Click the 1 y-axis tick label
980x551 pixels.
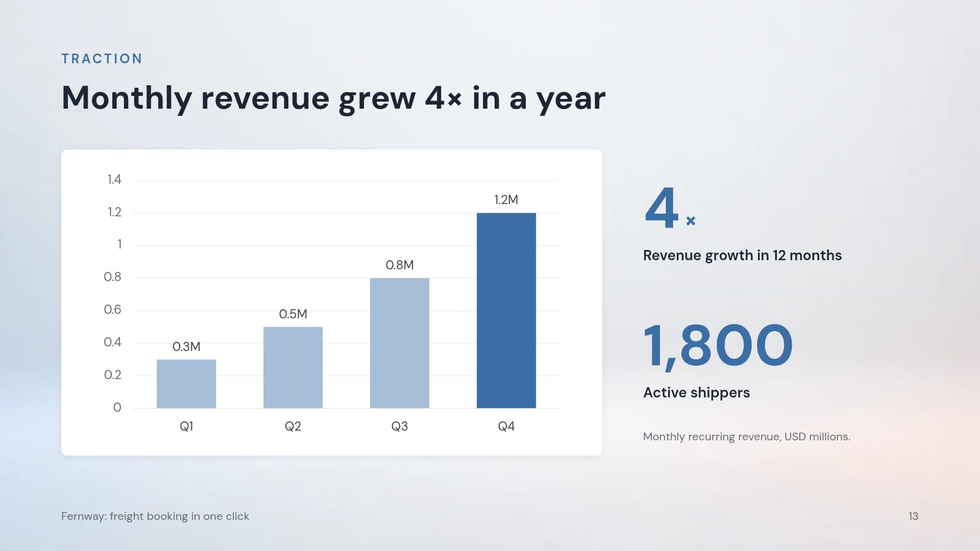pyautogui.click(x=119, y=244)
